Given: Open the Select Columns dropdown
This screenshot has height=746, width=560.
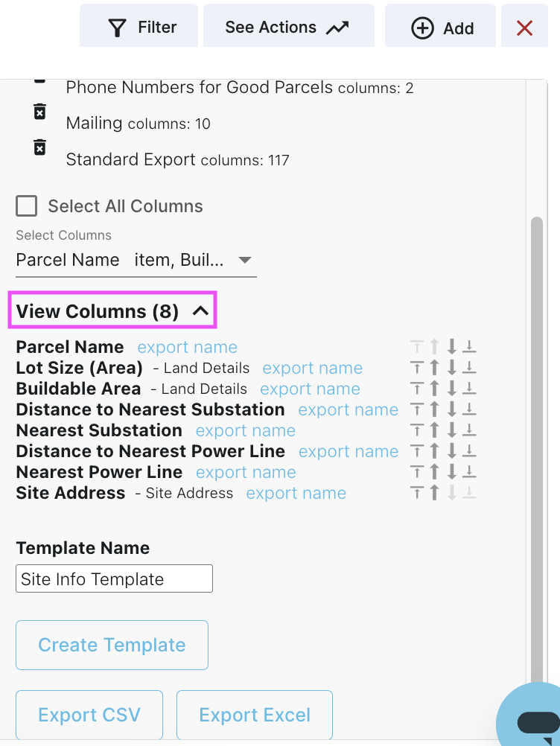Looking at the screenshot, I should click(244, 260).
